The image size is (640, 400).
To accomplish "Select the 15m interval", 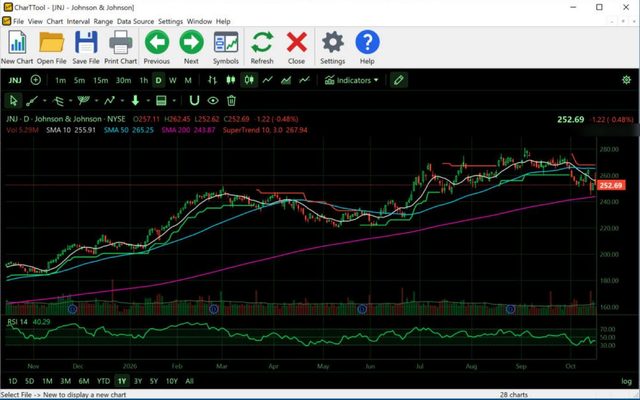I will tap(100, 80).
